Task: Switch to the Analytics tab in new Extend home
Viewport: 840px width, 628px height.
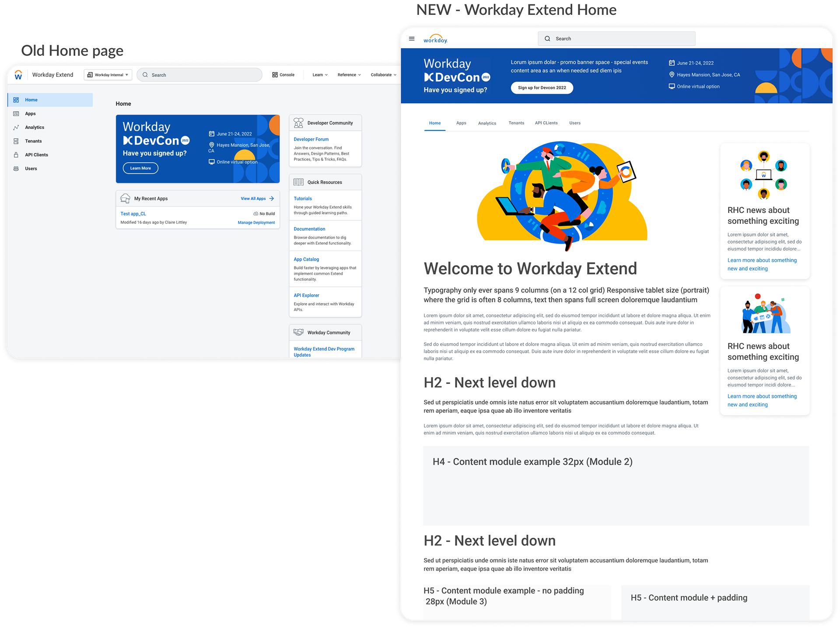Action: tap(487, 123)
